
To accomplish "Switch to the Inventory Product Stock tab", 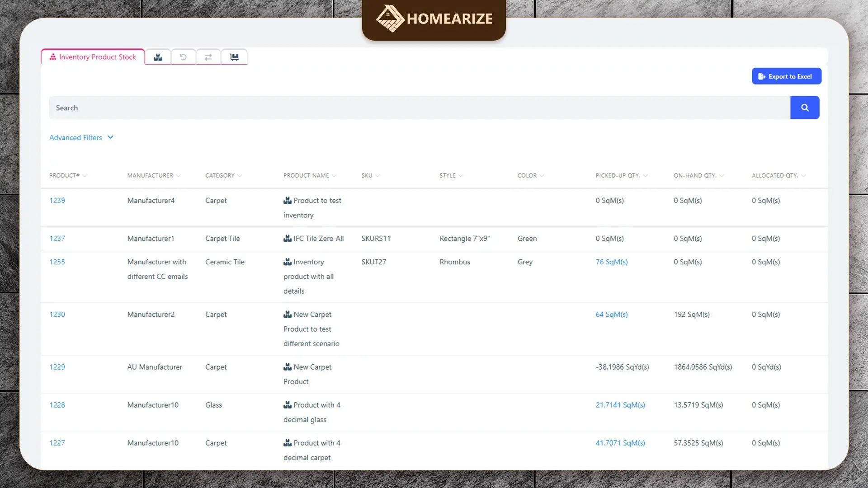I will [92, 56].
